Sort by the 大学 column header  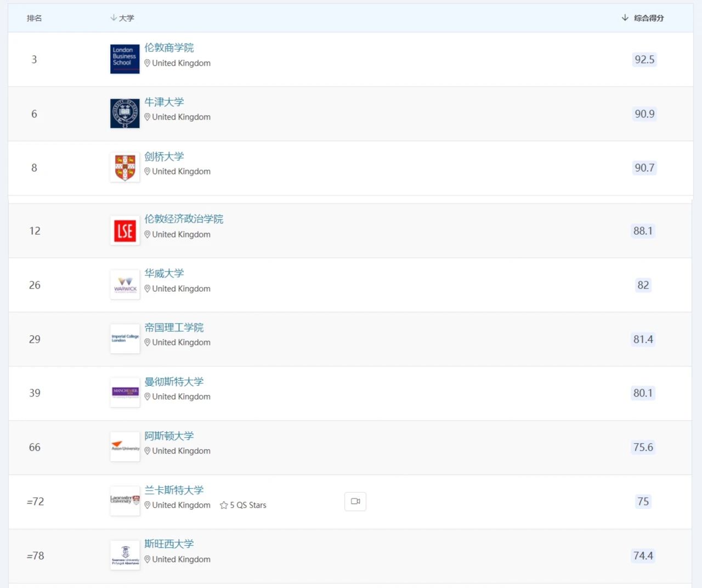click(122, 18)
